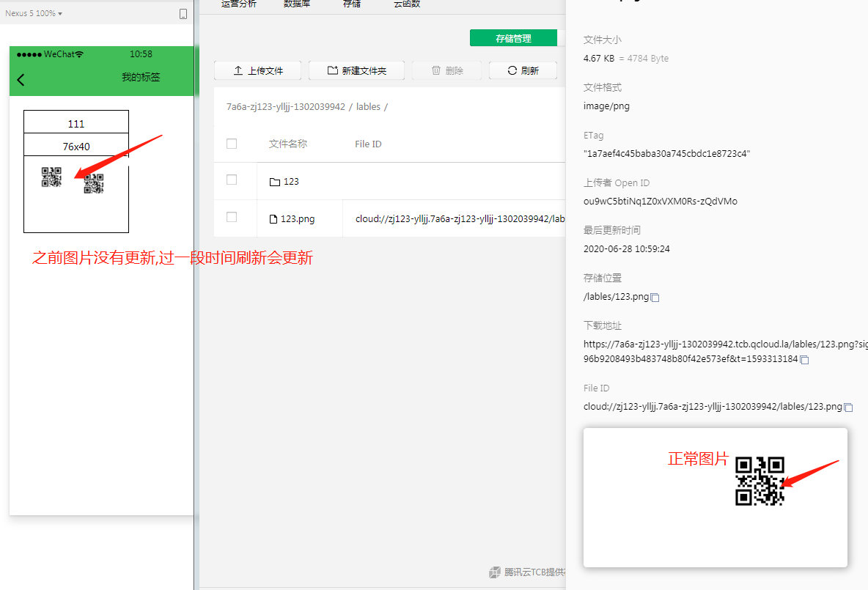This screenshot has width=868, height=590.
Task: Click the download URL text in details
Action: click(x=725, y=352)
